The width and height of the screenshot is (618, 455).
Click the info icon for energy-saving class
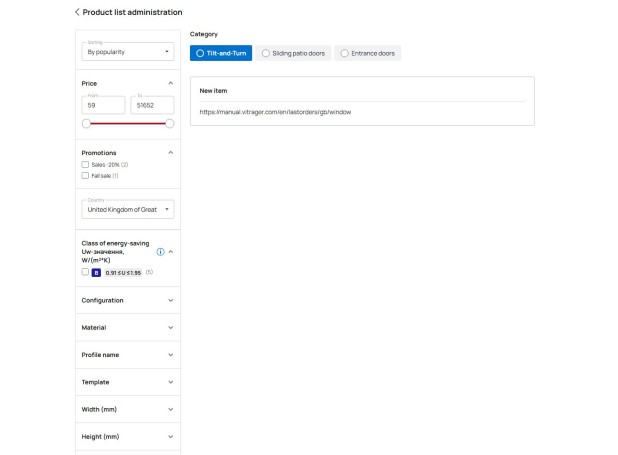click(x=160, y=252)
